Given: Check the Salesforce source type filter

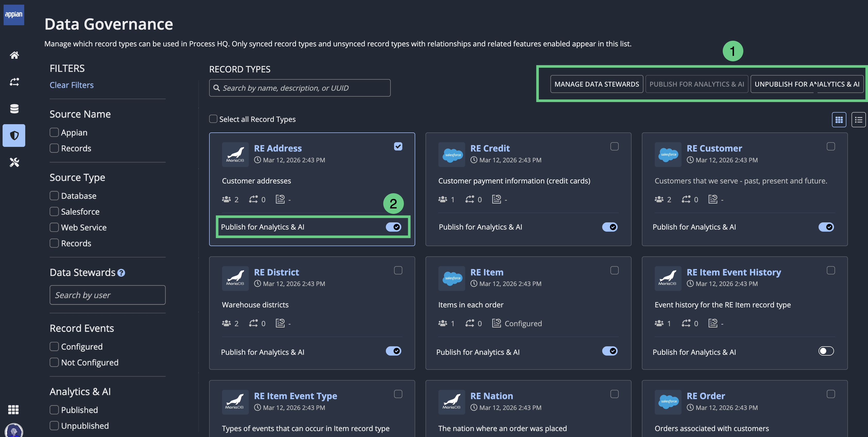Looking at the screenshot, I should coord(54,212).
